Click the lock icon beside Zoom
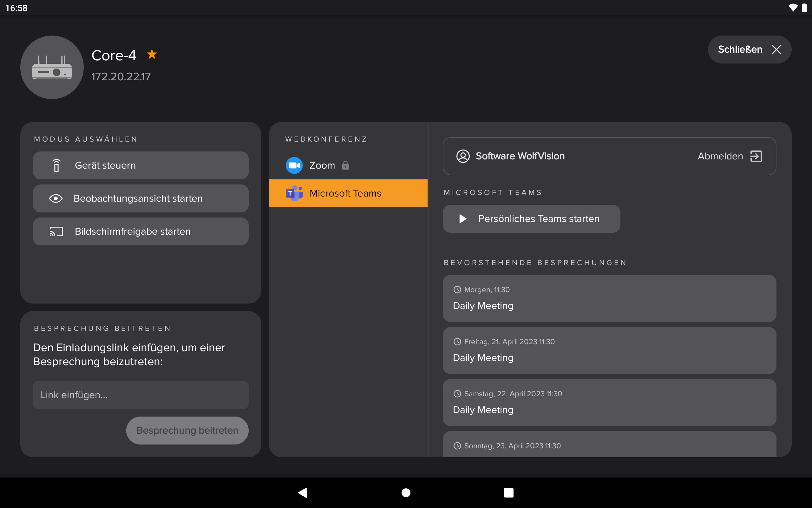Image resolution: width=812 pixels, height=508 pixels. (345, 165)
